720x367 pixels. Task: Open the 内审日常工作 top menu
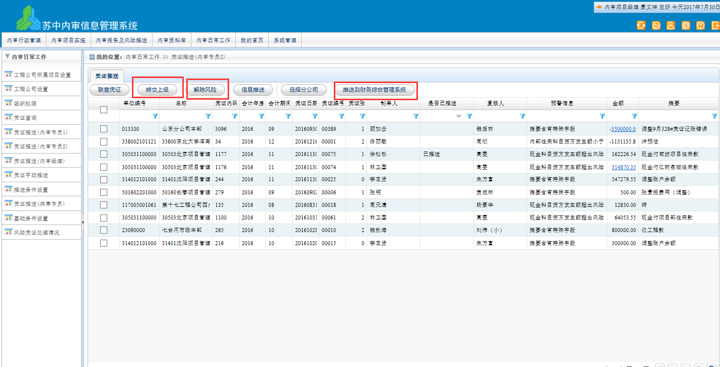(x=214, y=40)
